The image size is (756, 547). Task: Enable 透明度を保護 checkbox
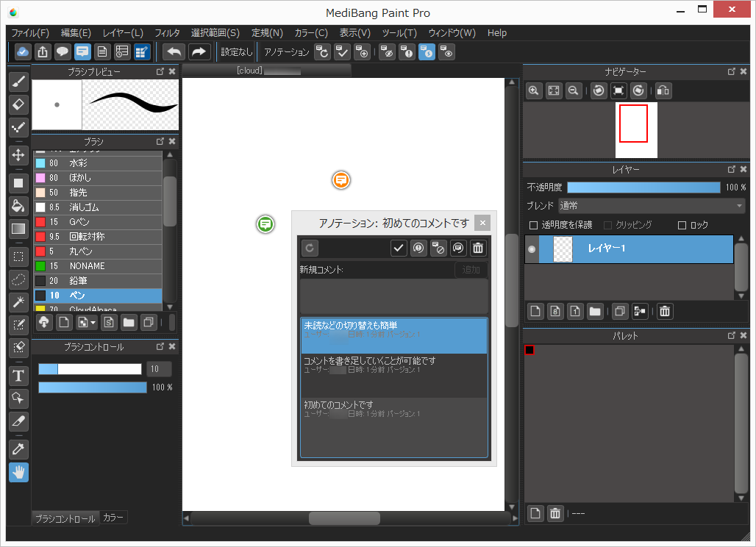[533, 225]
